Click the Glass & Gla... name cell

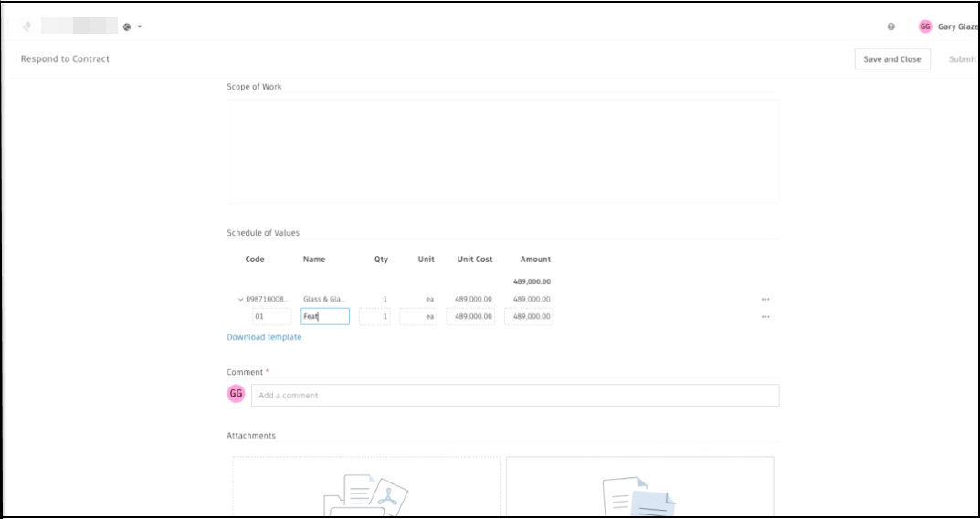[x=323, y=300]
